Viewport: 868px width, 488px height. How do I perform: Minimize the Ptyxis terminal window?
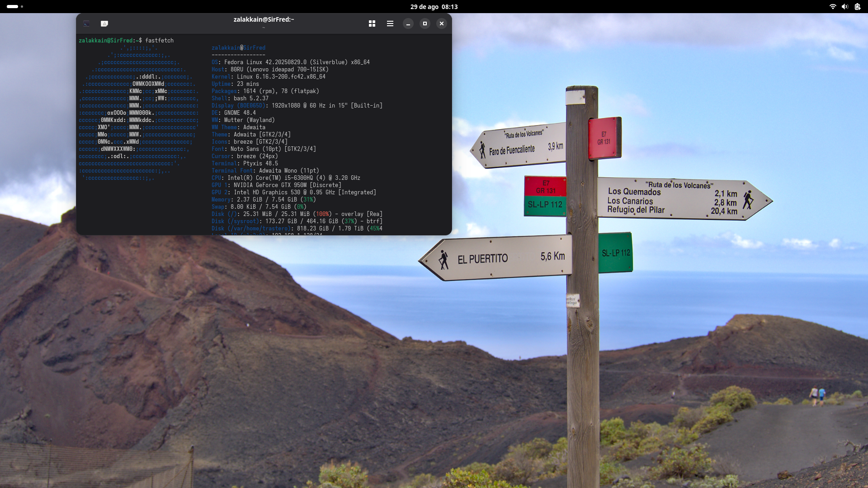(408, 23)
